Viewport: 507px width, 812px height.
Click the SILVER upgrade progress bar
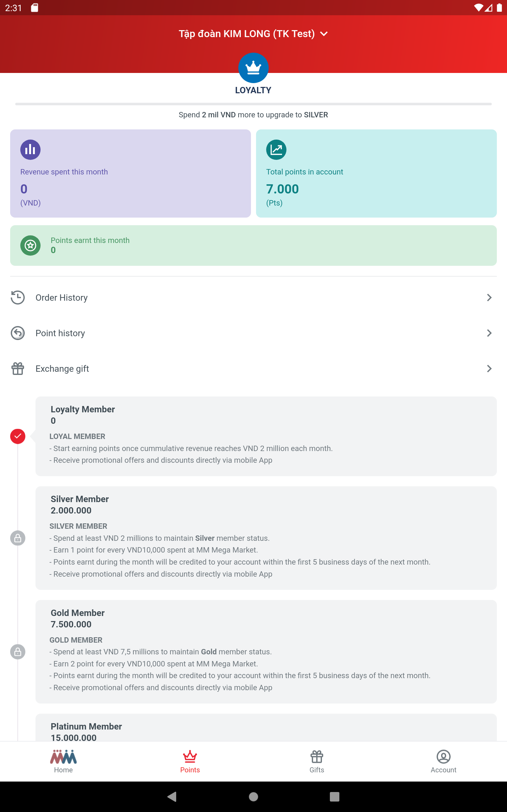(253, 104)
